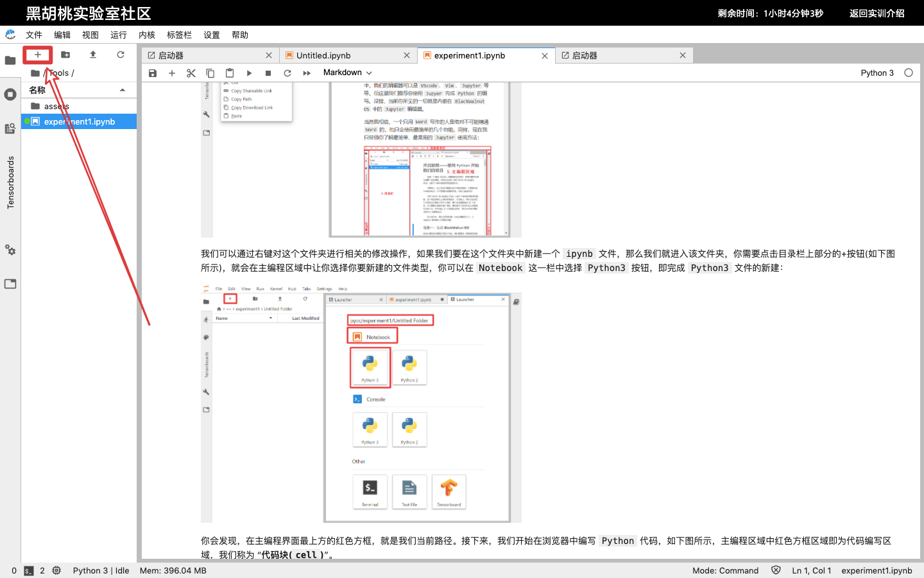Click the notebook image with the Copy Path menu
The width and height of the screenshot is (924, 578).
(x=361, y=160)
